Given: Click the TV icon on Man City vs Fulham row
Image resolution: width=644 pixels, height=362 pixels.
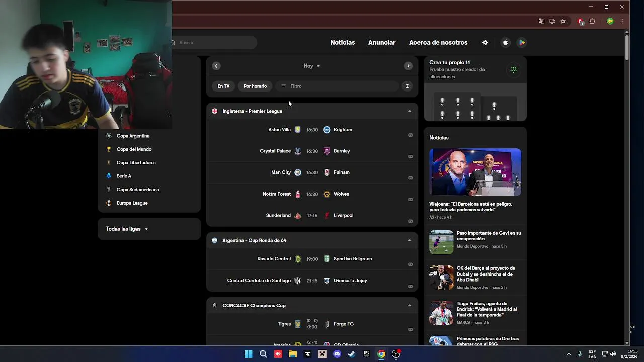Looking at the screenshot, I should [x=410, y=178].
